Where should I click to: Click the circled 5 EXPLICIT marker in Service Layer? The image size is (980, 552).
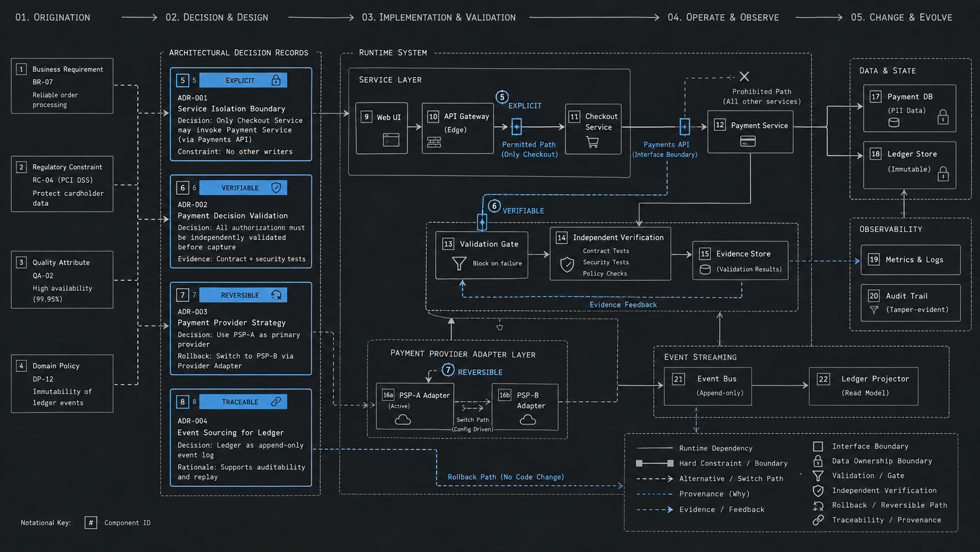[x=502, y=97]
